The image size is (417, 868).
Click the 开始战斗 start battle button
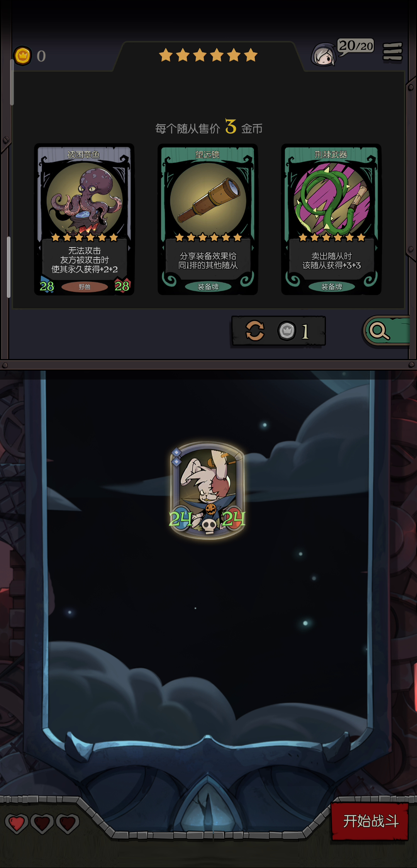coord(370,821)
